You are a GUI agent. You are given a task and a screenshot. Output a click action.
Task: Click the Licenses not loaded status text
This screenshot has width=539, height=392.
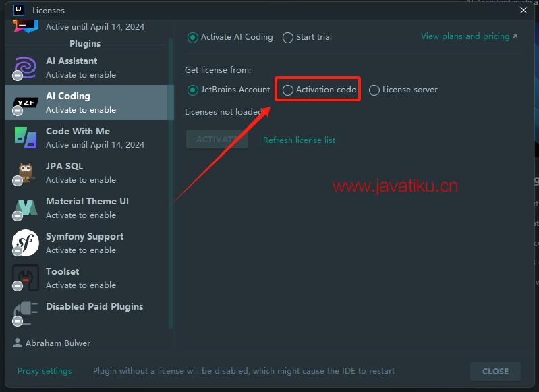pos(224,112)
